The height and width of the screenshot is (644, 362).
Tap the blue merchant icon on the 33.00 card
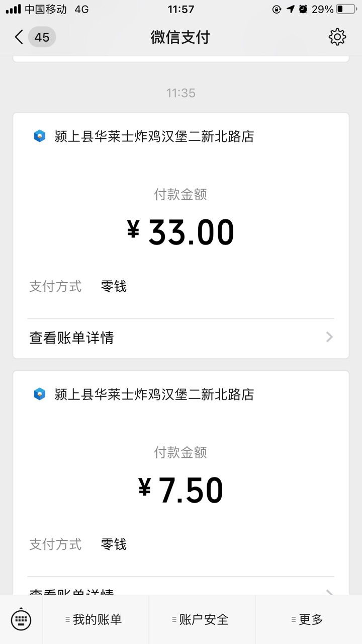[x=40, y=136]
